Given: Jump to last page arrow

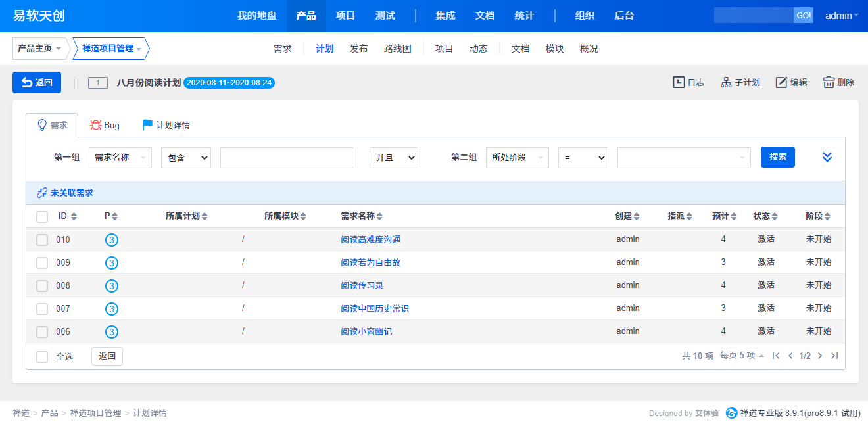Looking at the screenshot, I should (834, 356).
